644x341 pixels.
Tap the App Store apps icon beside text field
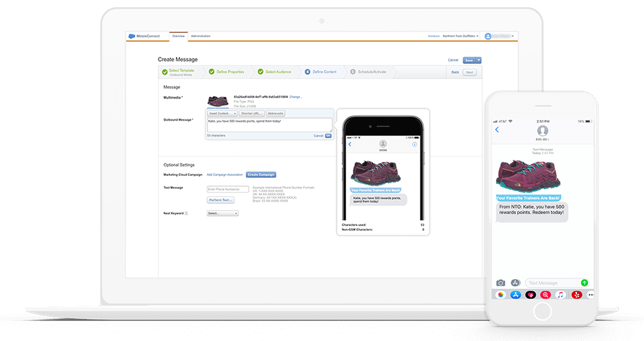[x=515, y=282]
